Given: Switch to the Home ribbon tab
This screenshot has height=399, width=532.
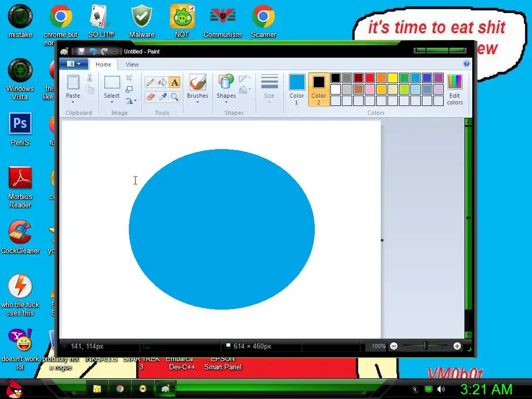Looking at the screenshot, I should click(103, 64).
